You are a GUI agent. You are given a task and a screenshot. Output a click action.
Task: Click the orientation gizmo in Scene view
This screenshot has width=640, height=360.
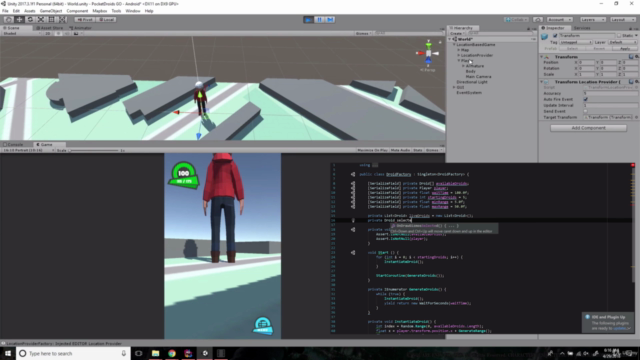point(428,53)
